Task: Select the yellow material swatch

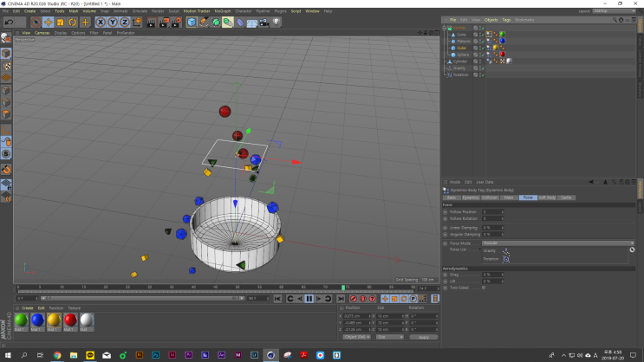Action: pos(54,320)
